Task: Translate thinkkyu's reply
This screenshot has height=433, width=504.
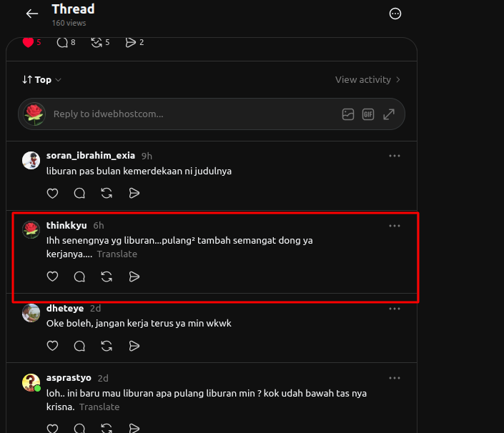Action: 117,254
